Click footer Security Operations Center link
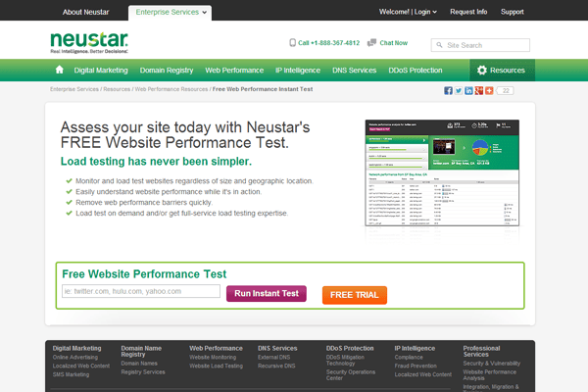Image resolution: width=588 pixels, height=392 pixels. pos(351,374)
